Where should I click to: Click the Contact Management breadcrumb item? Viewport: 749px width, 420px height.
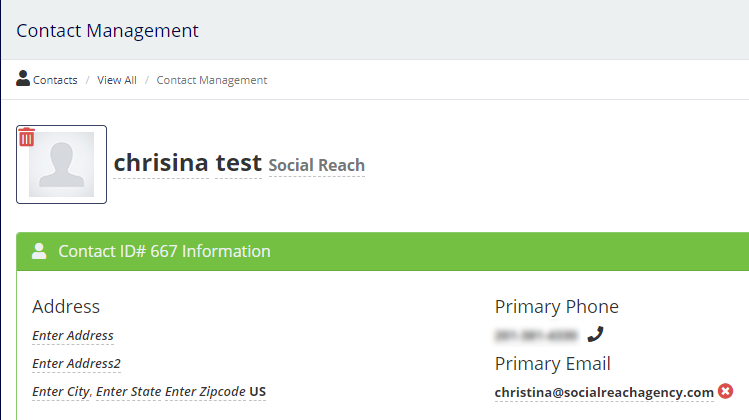click(x=212, y=80)
